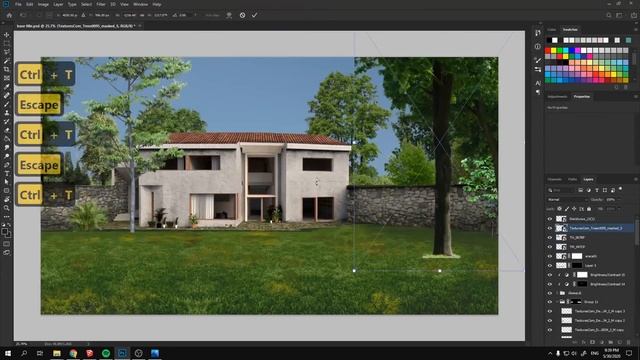
Task: Select the Zoom tool in the toolbar
Action: (7, 208)
